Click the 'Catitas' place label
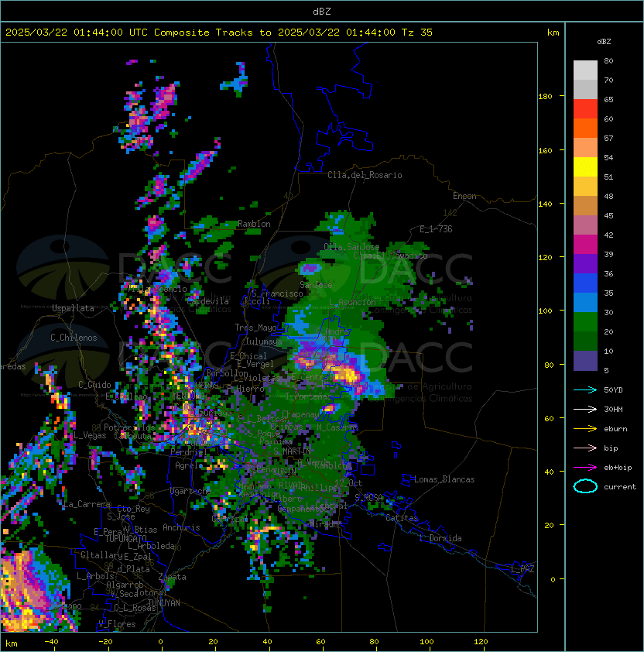 click(402, 518)
